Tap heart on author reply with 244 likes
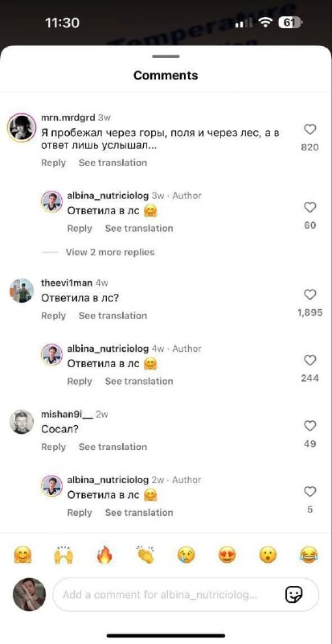Image resolution: width=332 pixels, height=644 pixels. 309,360
